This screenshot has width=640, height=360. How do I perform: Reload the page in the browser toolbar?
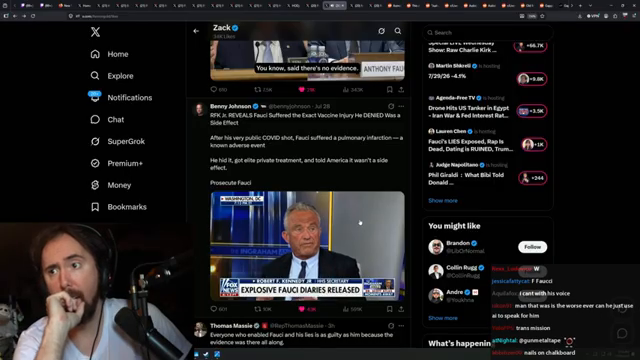pyautogui.click(x=33, y=16)
